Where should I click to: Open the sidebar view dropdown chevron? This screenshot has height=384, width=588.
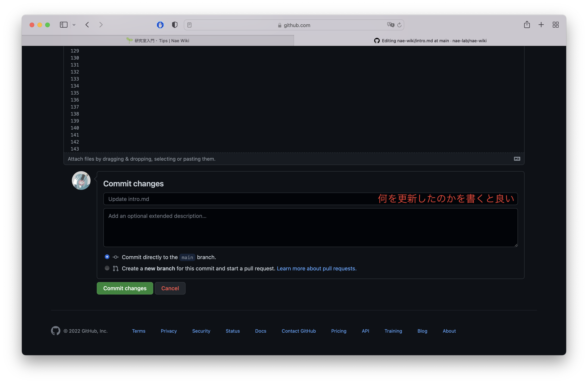coord(74,25)
